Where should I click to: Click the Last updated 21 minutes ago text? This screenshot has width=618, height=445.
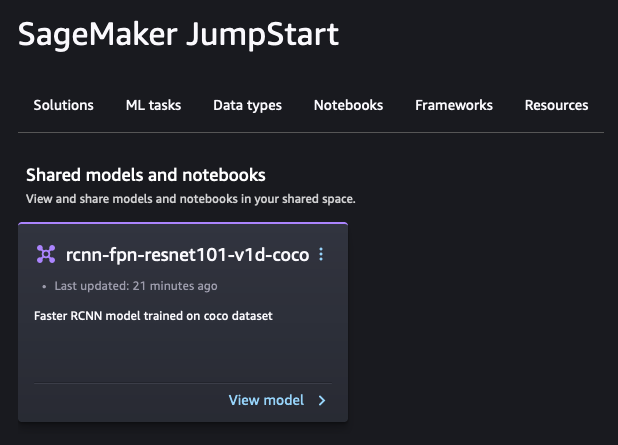[136, 286]
